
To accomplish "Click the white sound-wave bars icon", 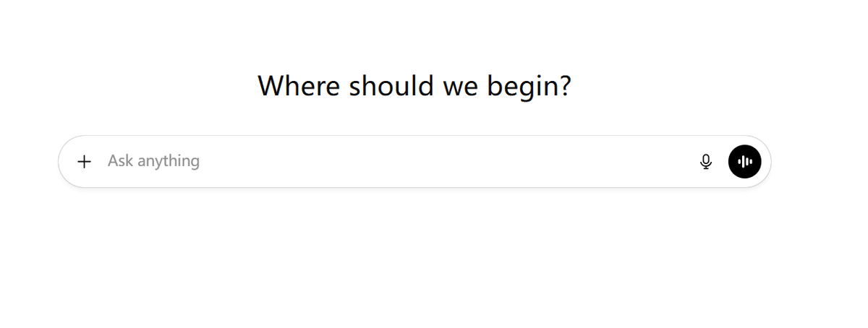I will click(x=744, y=162).
